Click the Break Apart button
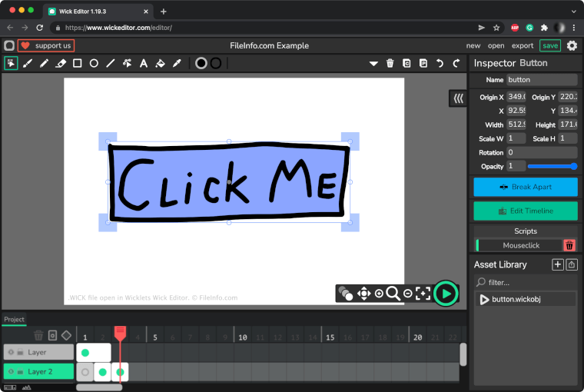This screenshot has height=392, width=584. (524, 187)
